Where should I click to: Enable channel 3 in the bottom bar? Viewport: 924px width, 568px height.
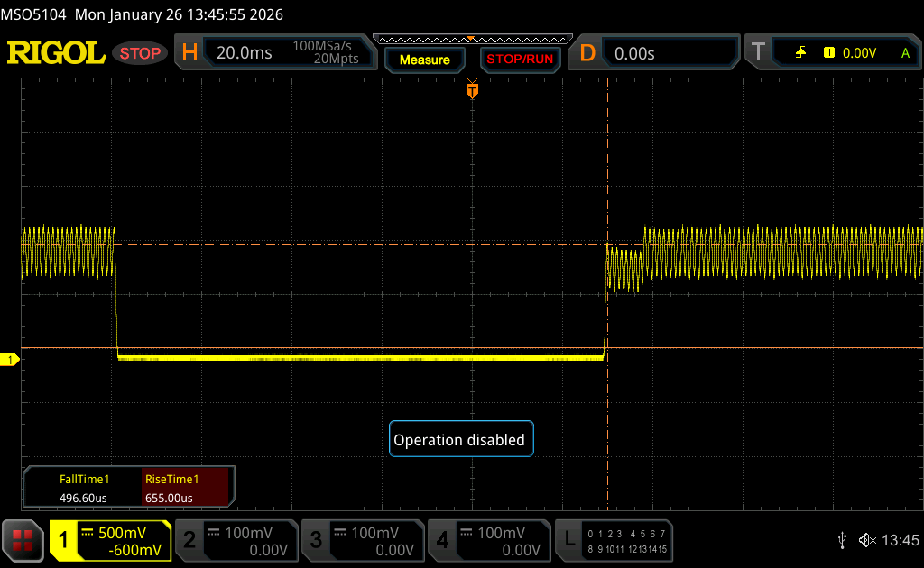[362, 541]
